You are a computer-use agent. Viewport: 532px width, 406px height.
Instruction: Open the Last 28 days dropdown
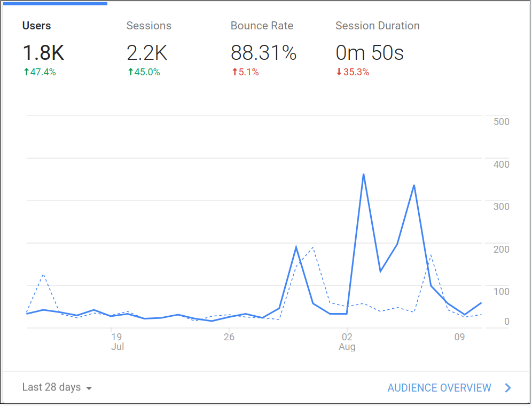pyautogui.click(x=57, y=387)
